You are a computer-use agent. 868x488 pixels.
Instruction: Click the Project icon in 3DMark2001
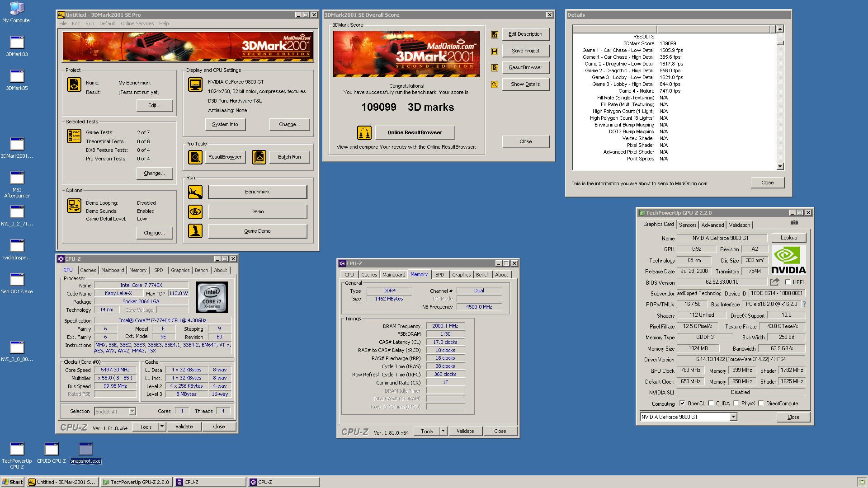coord(74,84)
